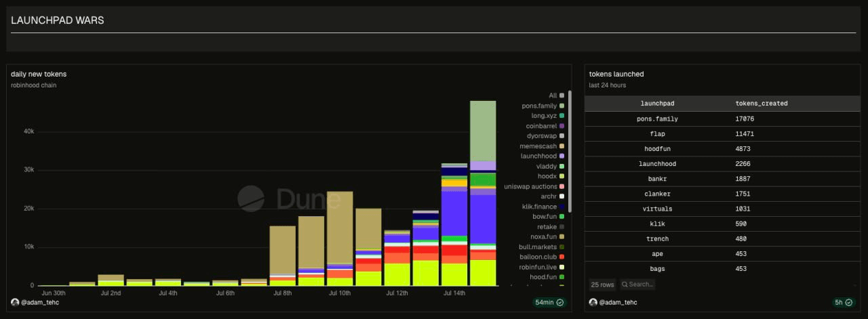
Task: Click the @adam_tehc avatar under the chart
Action: (15, 302)
